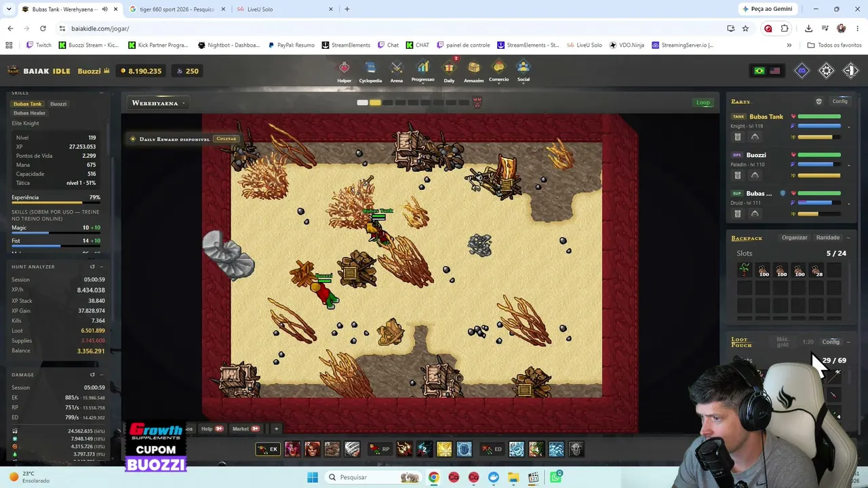
Task: Click Buozzi's blue mana bar
Action: [819, 164]
